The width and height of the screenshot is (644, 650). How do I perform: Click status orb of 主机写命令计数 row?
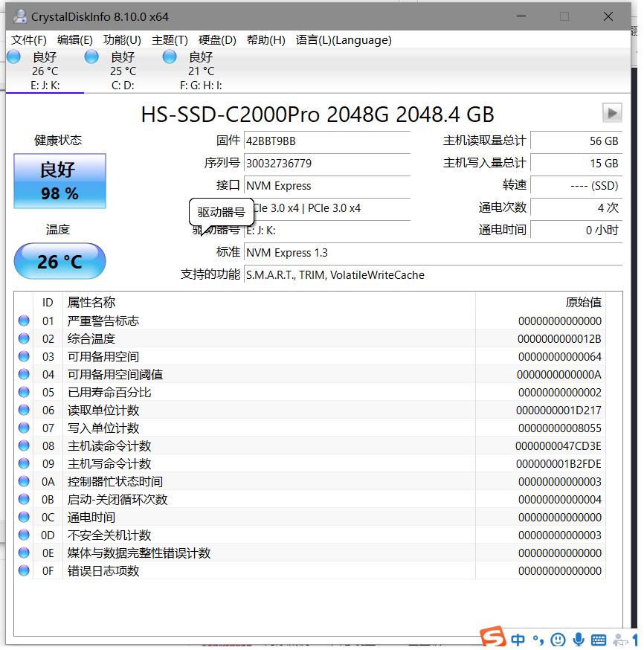click(x=24, y=463)
